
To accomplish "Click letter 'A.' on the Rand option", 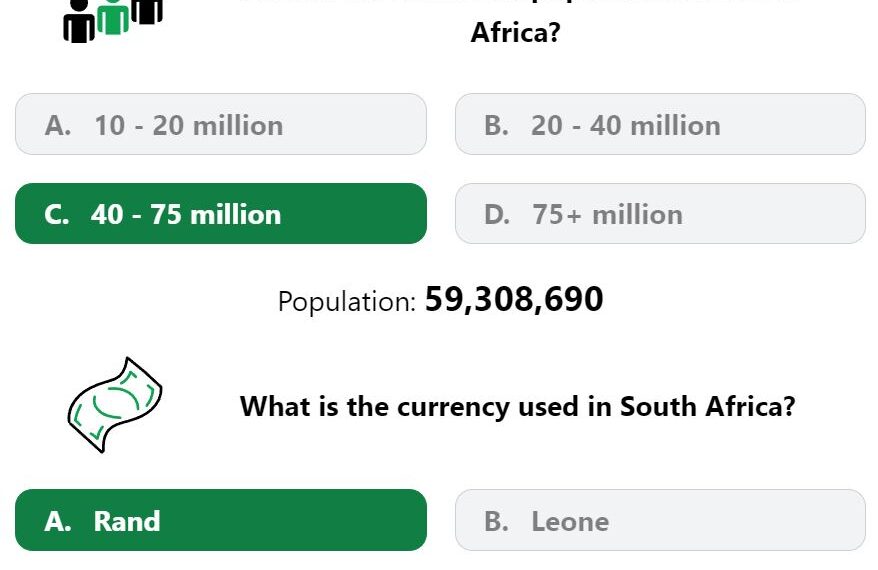I will point(58,521).
